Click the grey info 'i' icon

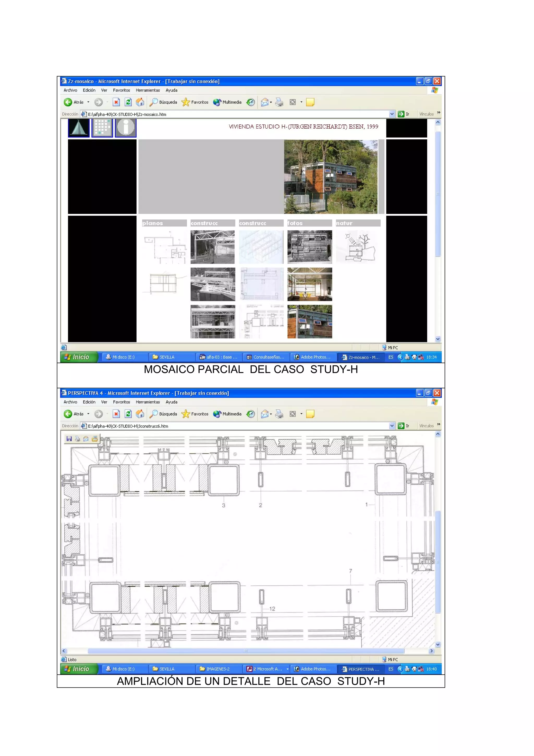pyautogui.click(x=125, y=127)
